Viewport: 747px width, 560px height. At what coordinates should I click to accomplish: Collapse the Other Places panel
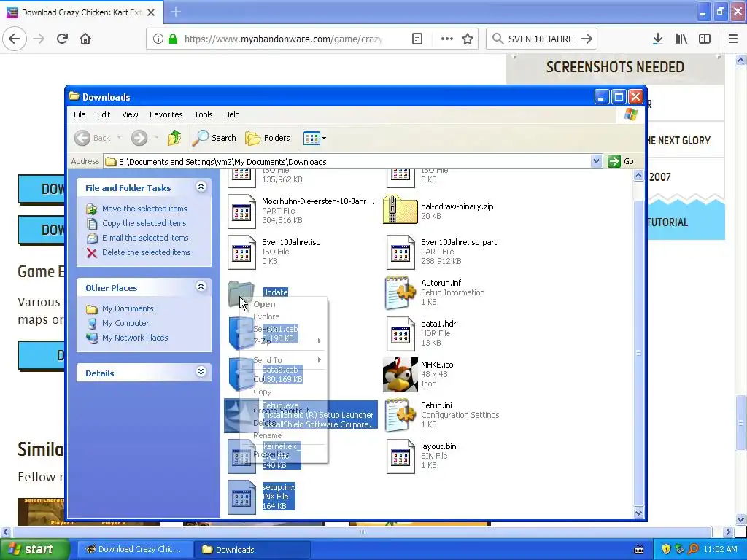coord(201,287)
